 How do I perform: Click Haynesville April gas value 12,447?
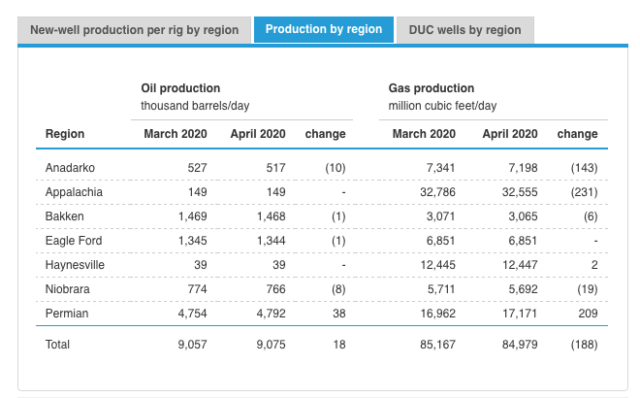click(x=520, y=265)
